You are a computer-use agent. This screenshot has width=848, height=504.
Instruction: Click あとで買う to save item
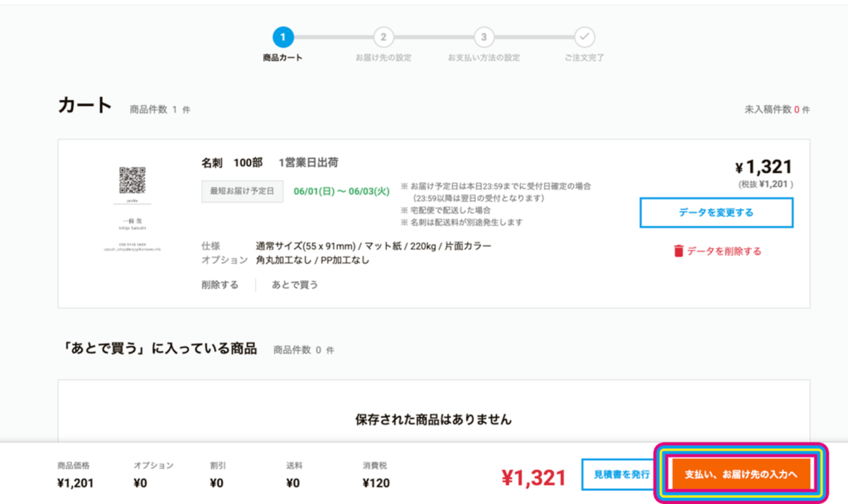[x=295, y=285]
